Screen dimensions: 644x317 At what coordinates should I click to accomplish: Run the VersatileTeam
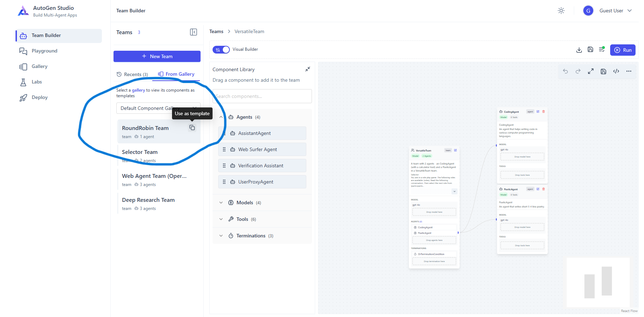click(622, 50)
